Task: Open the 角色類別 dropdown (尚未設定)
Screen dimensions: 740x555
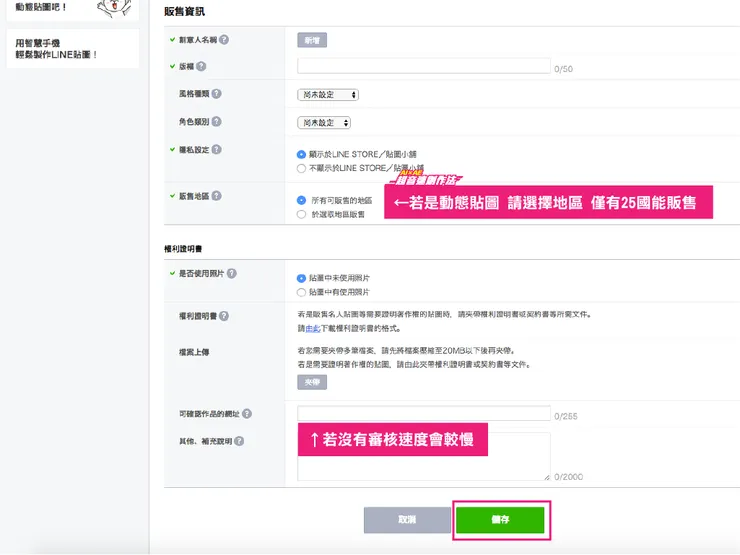Action: coord(324,123)
